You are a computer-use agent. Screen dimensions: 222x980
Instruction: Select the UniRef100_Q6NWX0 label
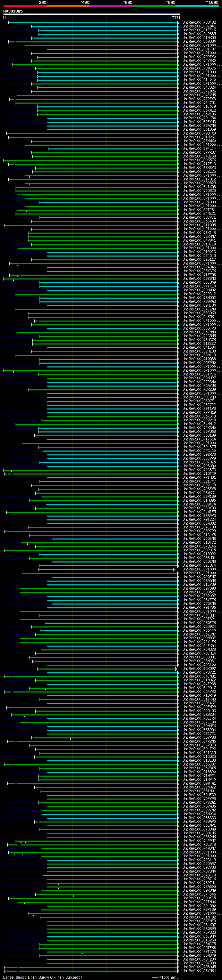pyautogui.click(x=199, y=141)
